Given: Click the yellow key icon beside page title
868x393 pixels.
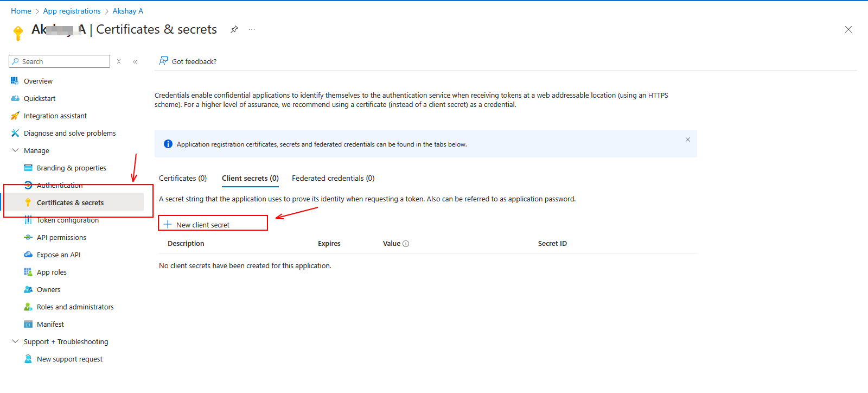Looking at the screenshot, I should pos(18,33).
